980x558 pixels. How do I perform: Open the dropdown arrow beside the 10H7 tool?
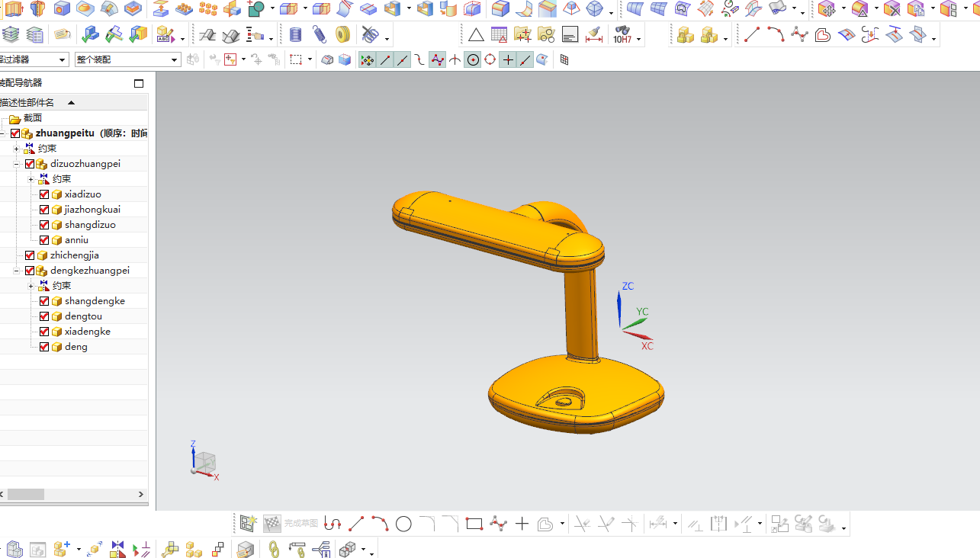point(638,38)
